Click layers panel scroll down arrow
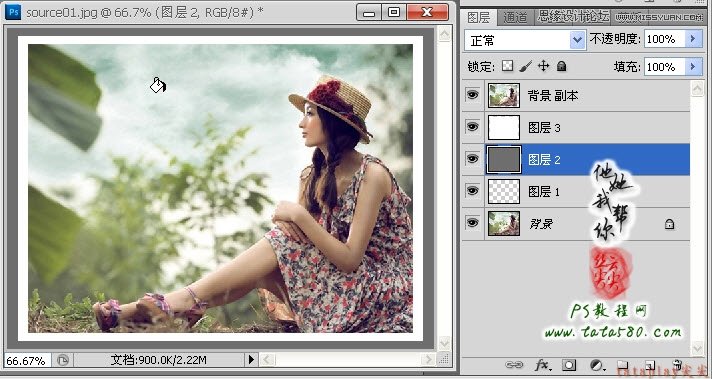This screenshot has height=379, width=712. coord(697,348)
